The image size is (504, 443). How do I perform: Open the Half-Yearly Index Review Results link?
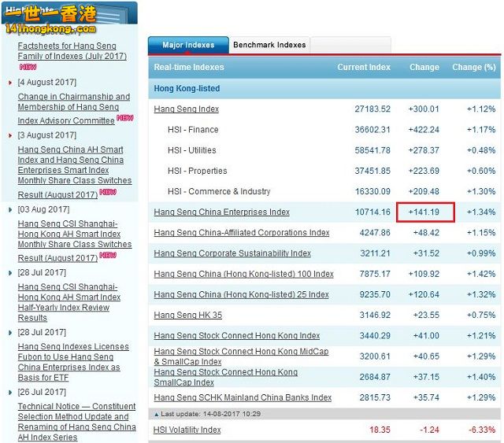point(69,302)
